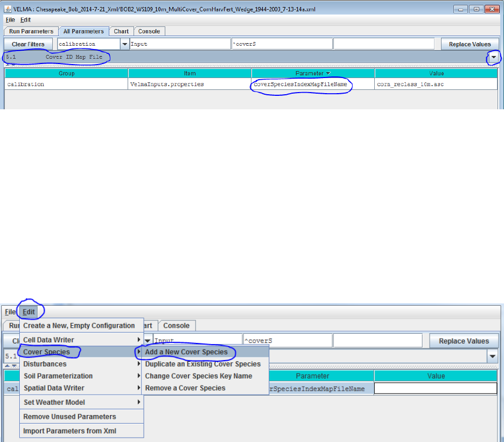Image resolution: width=504 pixels, height=442 pixels.
Task: Choose Remove a Cover Species
Action: click(x=205, y=388)
